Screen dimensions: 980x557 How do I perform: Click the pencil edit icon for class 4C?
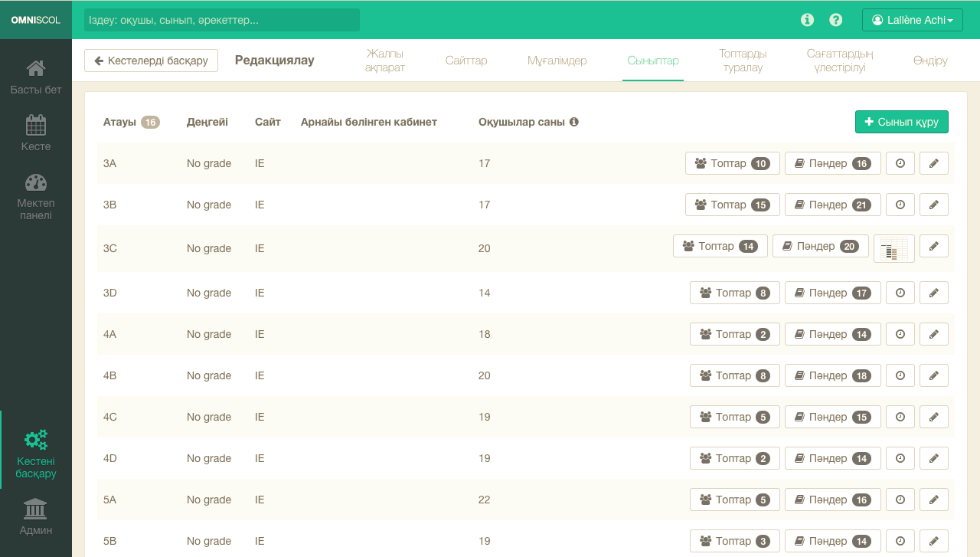pyautogui.click(x=933, y=417)
